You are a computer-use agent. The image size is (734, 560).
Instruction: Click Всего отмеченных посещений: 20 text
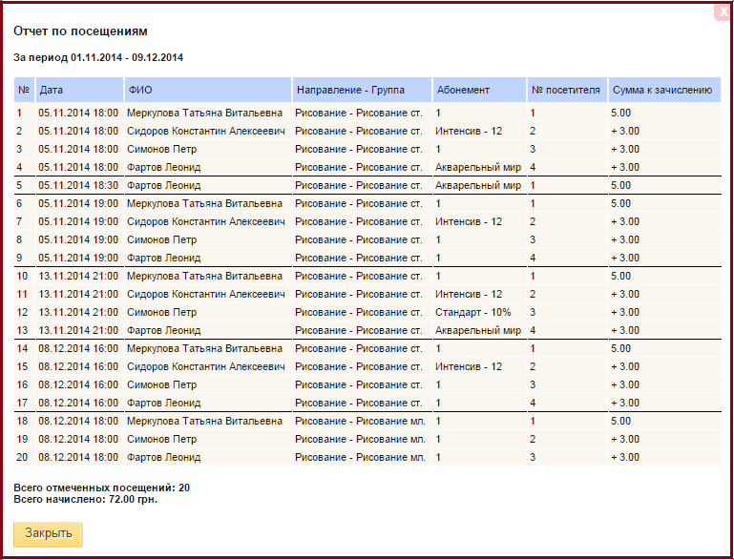(101, 487)
